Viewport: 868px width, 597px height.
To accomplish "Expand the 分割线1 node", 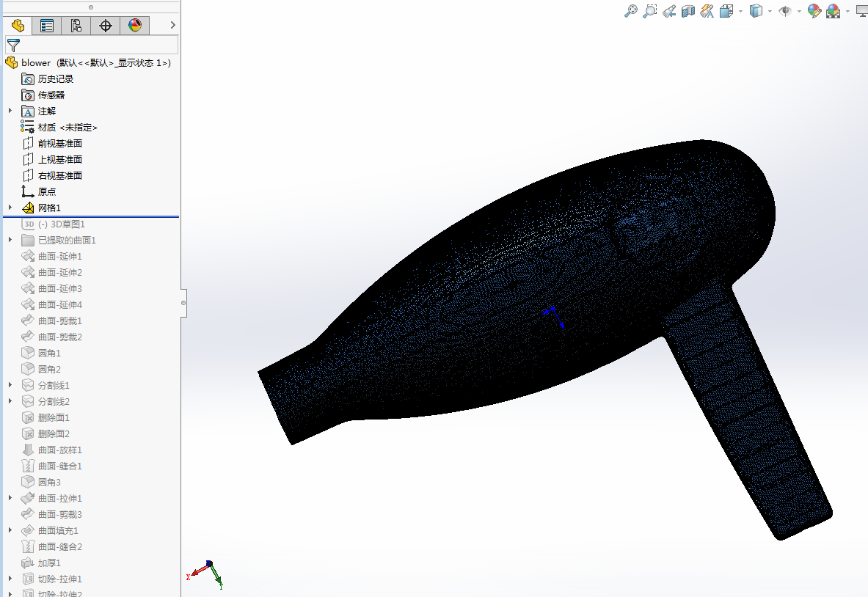I will pyautogui.click(x=10, y=384).
